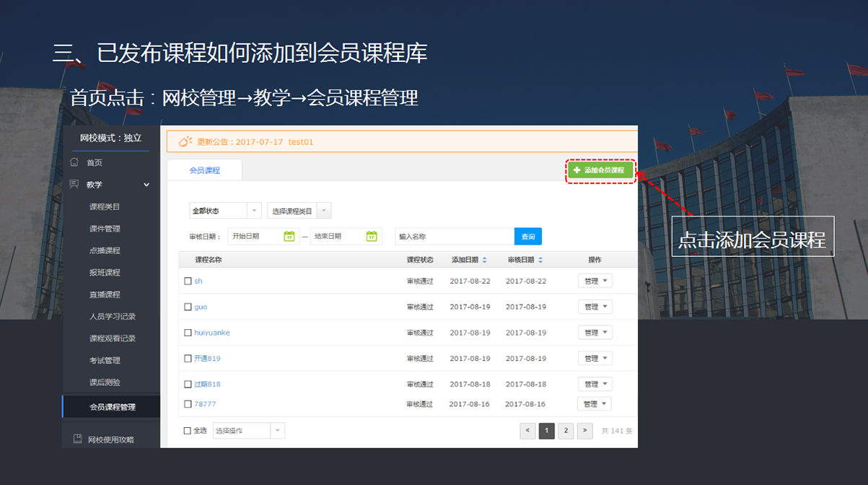Screen dimensions: 868x485
Task: Open the 选择课程类目 category dropdown
Action: coord(299,211)
